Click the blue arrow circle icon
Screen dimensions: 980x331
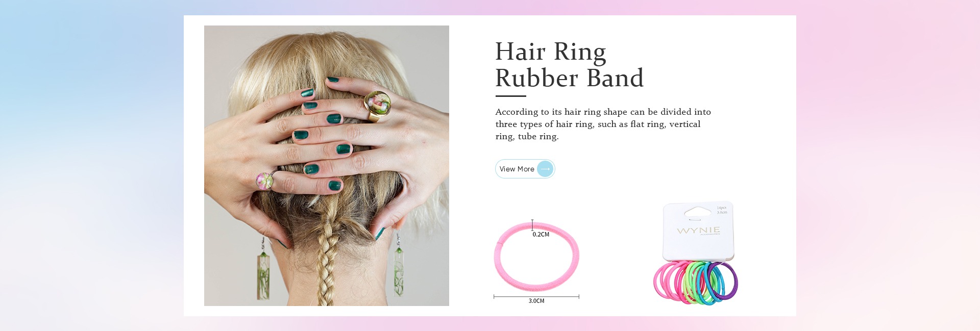point(545,169)
